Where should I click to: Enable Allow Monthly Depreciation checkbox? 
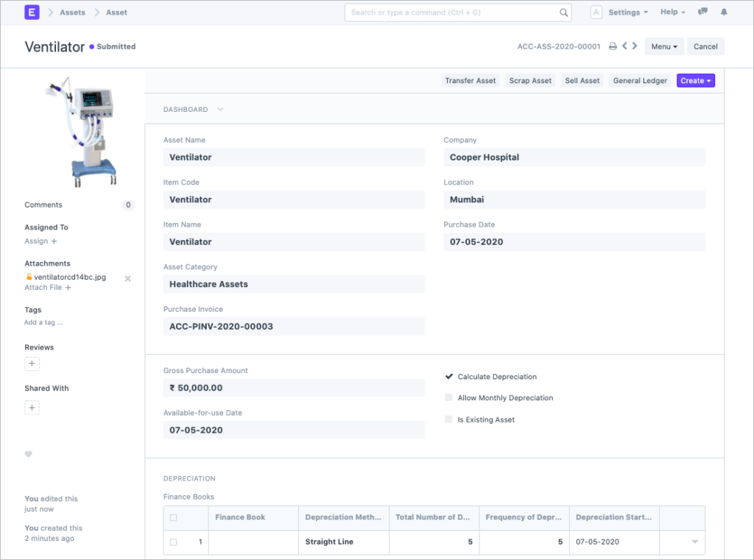point(448,398)
